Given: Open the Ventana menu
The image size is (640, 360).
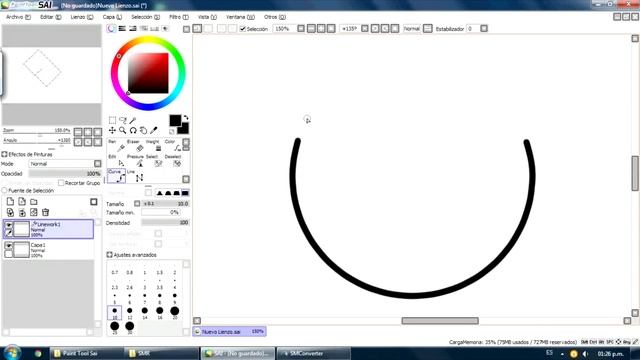Looking at the screenshot, I should [240, 17].
